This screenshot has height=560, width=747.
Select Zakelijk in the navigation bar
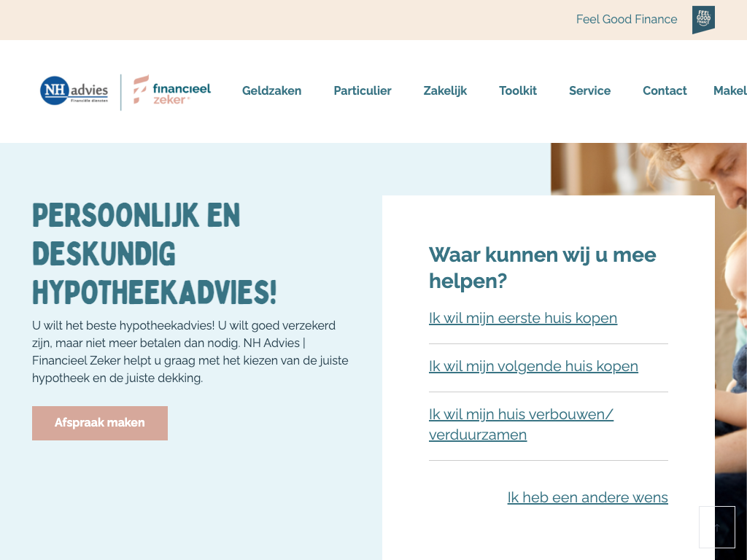[445, 91]
